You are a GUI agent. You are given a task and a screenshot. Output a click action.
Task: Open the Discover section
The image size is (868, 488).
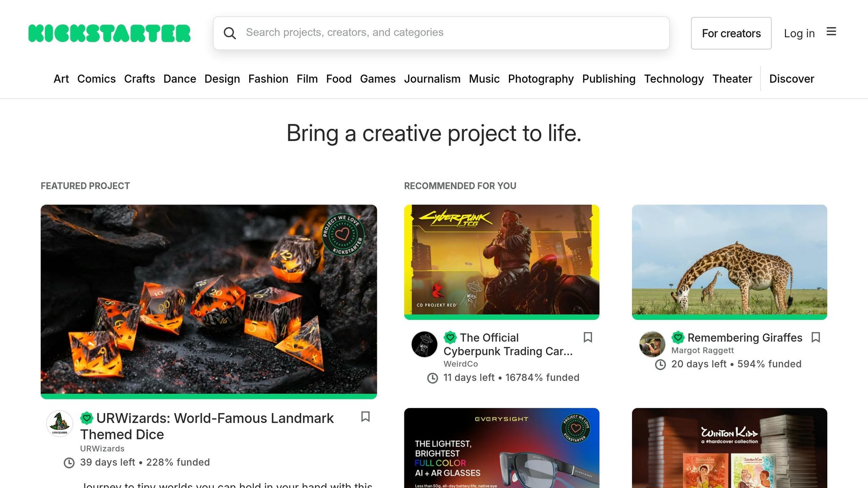click(x=791, y=79)
